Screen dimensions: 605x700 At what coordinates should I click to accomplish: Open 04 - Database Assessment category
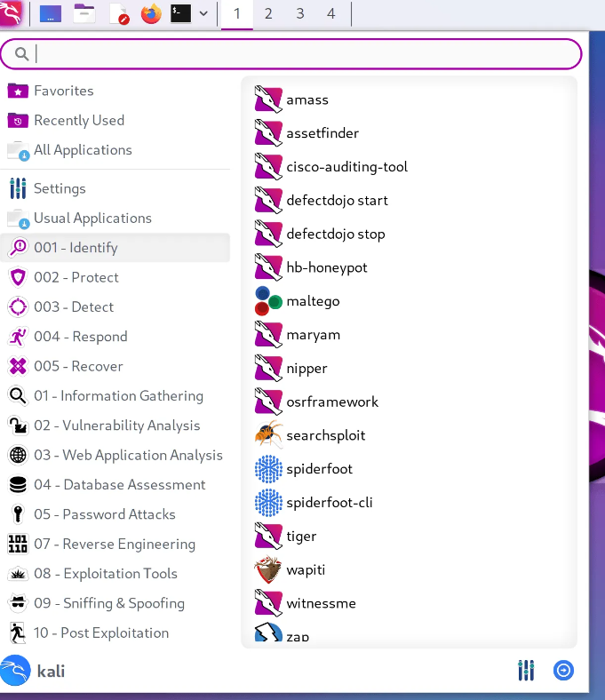coord(115,484)
